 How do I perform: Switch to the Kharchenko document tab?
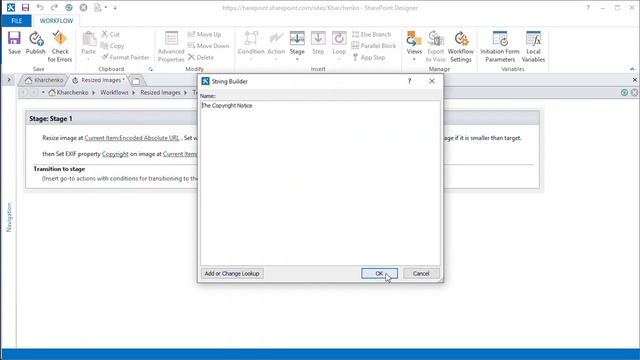[x=44, y=80]
